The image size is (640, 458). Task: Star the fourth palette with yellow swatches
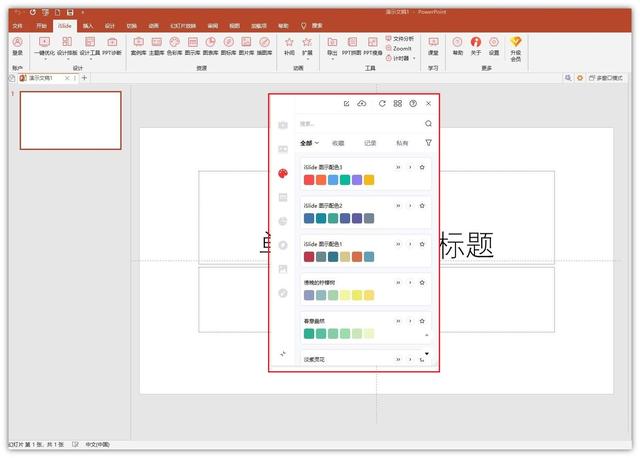pyautogui.click(x=422, y=282)
